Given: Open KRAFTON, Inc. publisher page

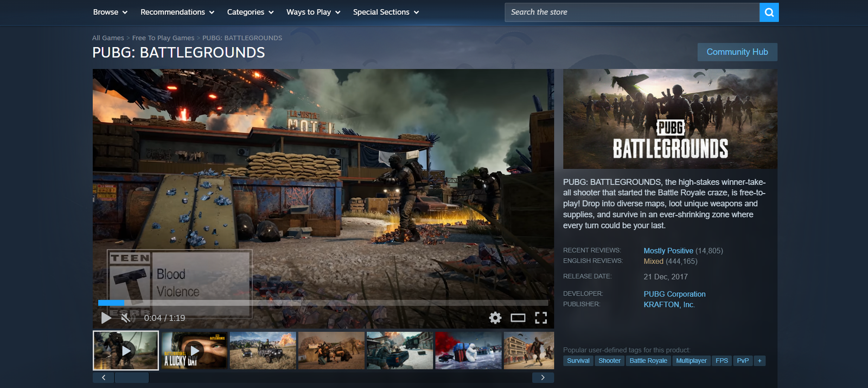Looking at the screenshot, I should coord(669,305).
